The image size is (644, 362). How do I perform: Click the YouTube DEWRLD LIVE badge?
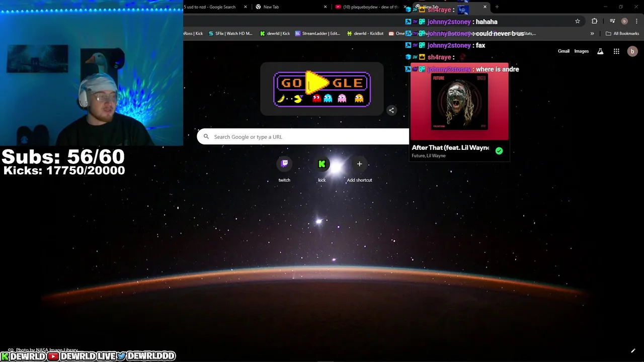83,356
